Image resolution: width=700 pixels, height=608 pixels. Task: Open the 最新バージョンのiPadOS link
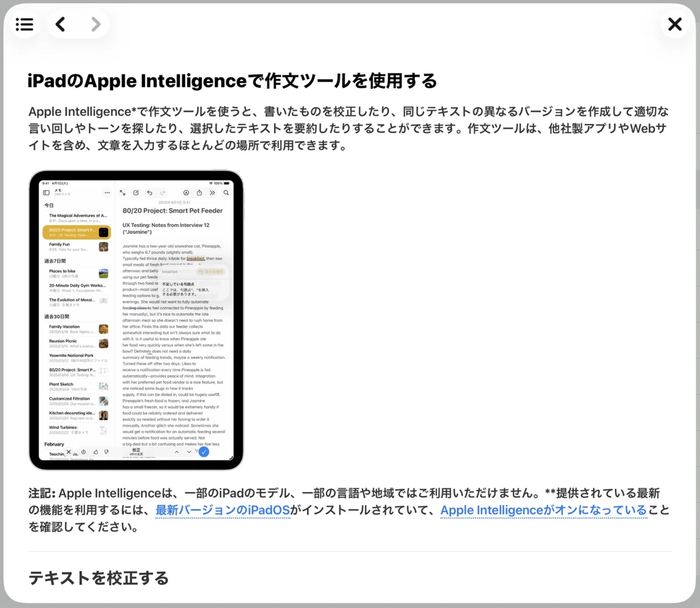click(x=223, y=510)
